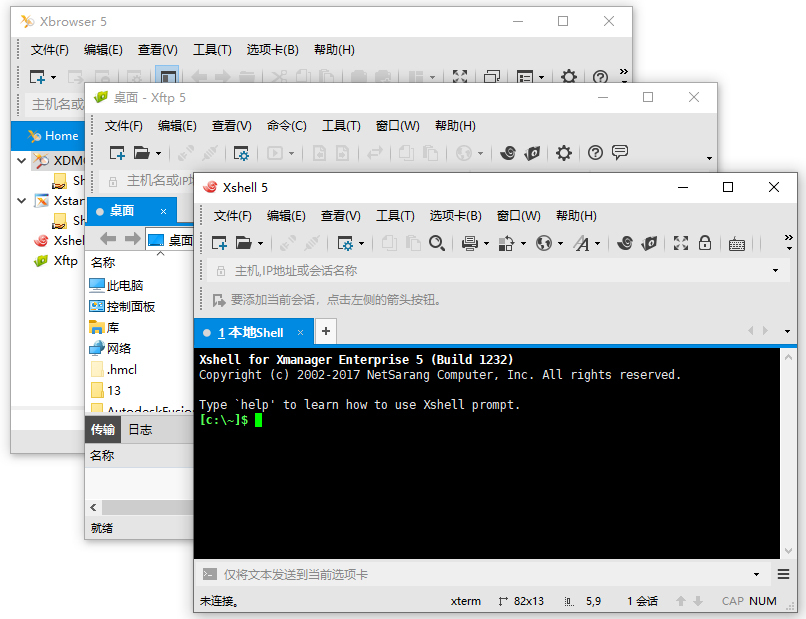The height and width of the screenshot is (619, 806).
Task: Click the lock screen icon in Xshell toolbar
Action: click(x=703, y=243)
